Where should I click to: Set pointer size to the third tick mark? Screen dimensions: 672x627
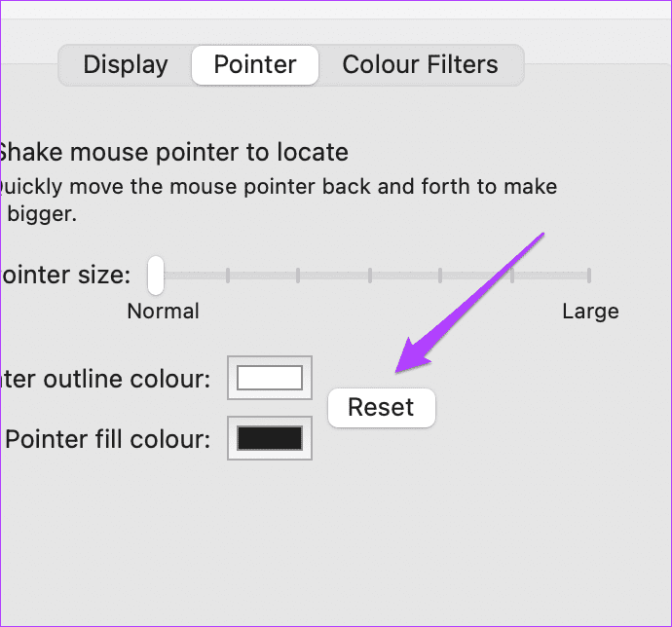click(x=299, y=277)
